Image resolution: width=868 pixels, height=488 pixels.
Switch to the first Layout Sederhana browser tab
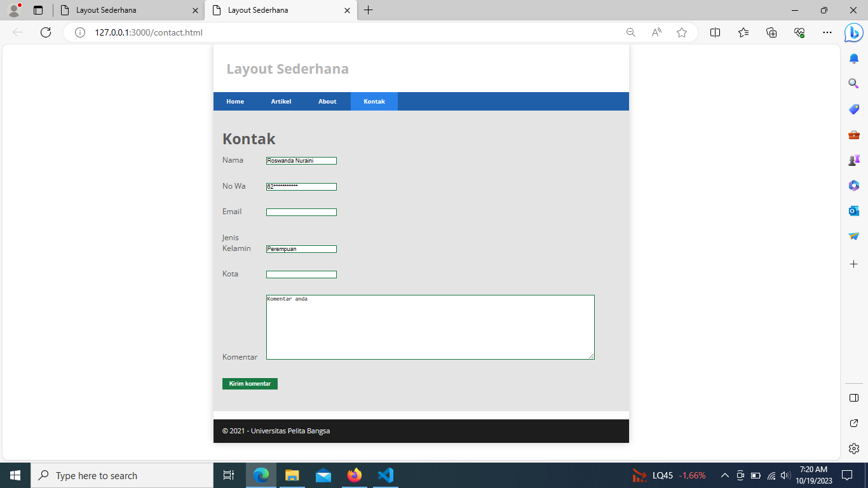point(127,10)
